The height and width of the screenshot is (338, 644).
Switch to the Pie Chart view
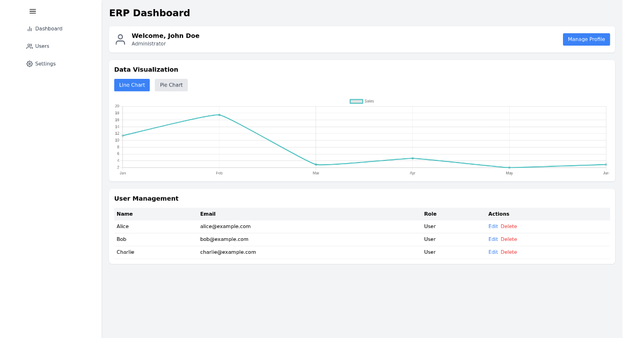171,85
